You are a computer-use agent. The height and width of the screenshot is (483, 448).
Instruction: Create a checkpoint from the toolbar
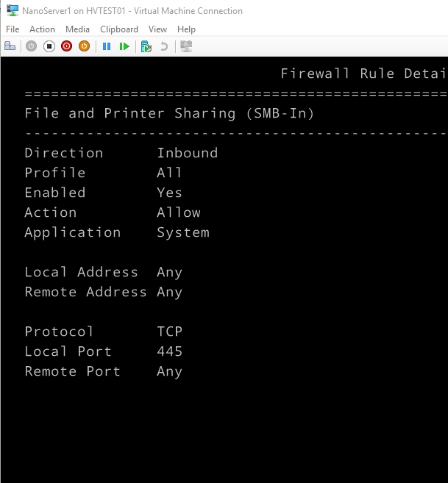tap(146, 46)
